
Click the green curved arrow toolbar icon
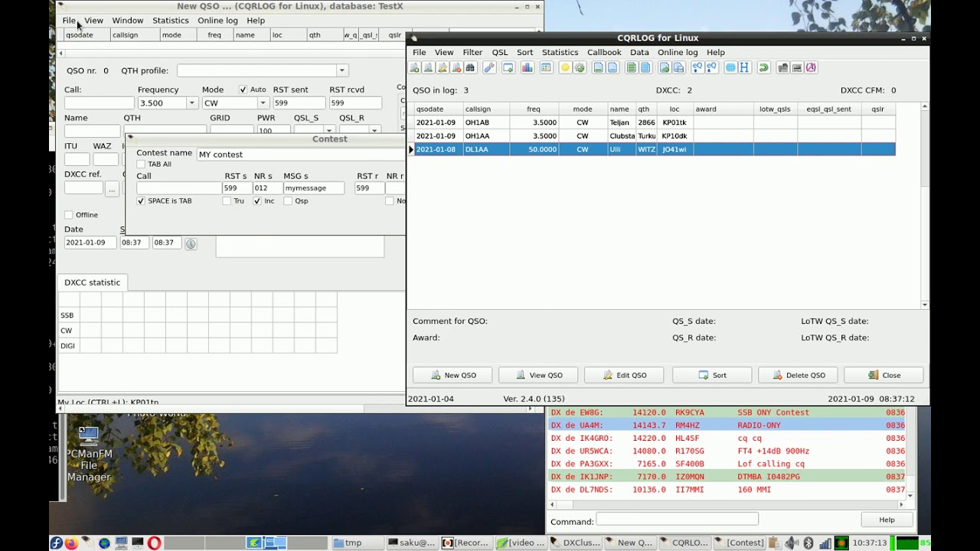coord(763,67)
